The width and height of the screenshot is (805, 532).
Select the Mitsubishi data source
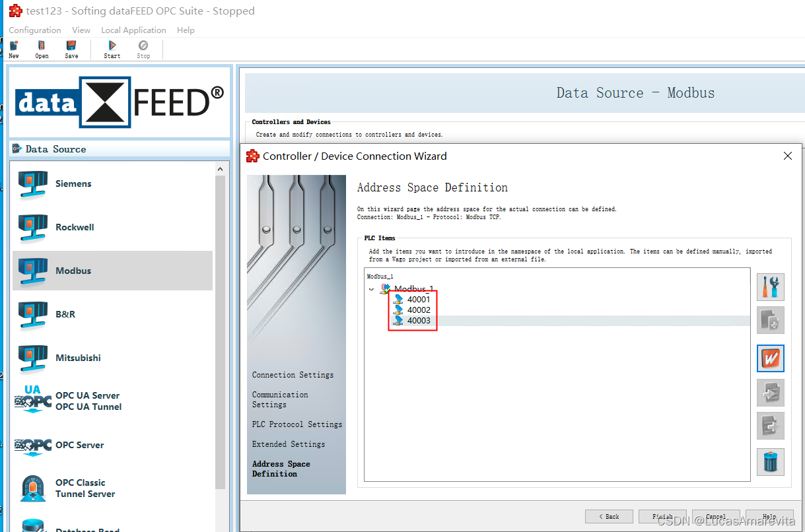click(x=112, y=358)
